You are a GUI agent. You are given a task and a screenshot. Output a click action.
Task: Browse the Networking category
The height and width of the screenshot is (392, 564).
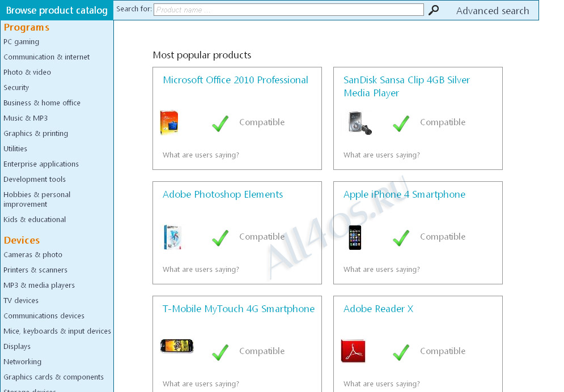click(22, 361)
